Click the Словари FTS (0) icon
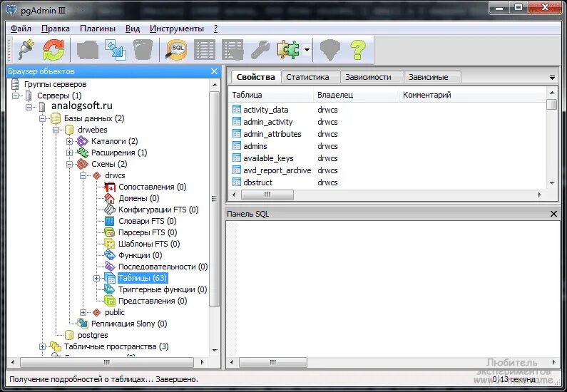This screenshot has width=567, height=392. 110,221
